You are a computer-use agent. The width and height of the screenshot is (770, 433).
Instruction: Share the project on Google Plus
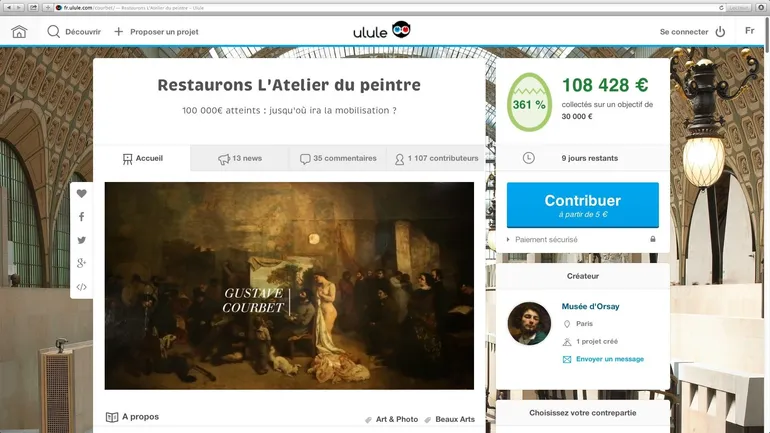pos(82,263)
